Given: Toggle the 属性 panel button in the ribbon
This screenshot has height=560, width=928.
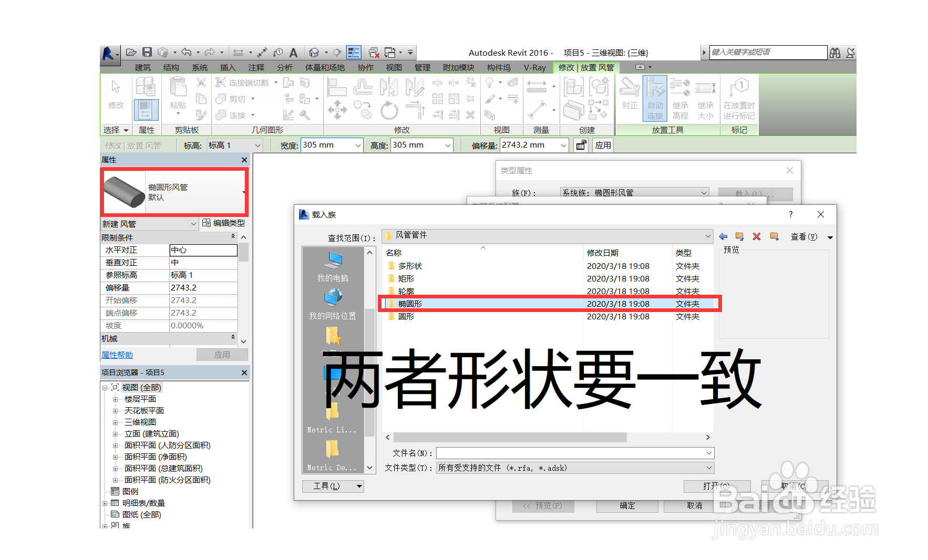Looking at the screenshot, I should (x=146, y=110).
